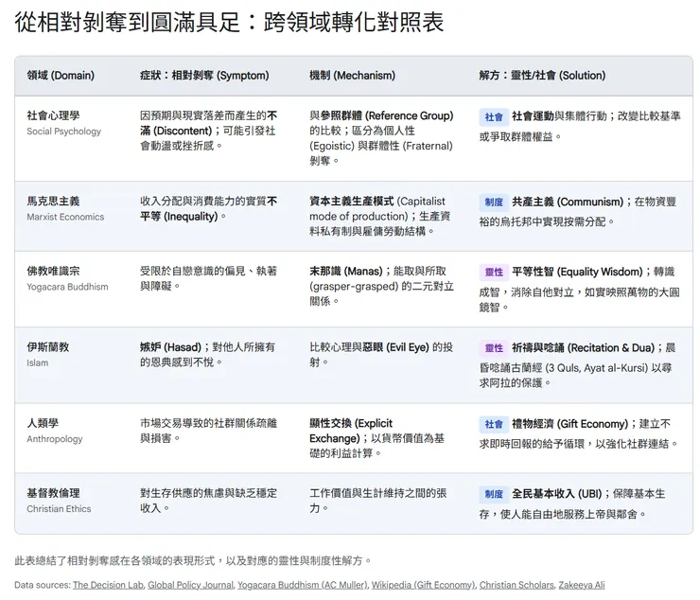
Task: Click the 領域 (Domain) column header
Action: tap(61, 75)
